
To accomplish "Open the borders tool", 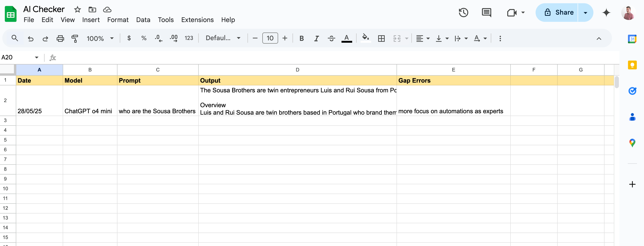I will [x=381, y=38].
